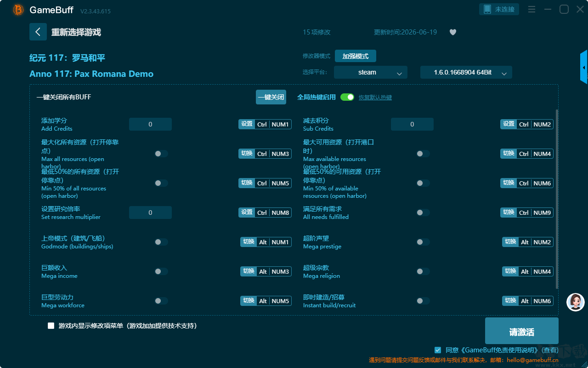Click the 15项修改 count text
Viewport: 588px width, 368px height.
(317, 32)
